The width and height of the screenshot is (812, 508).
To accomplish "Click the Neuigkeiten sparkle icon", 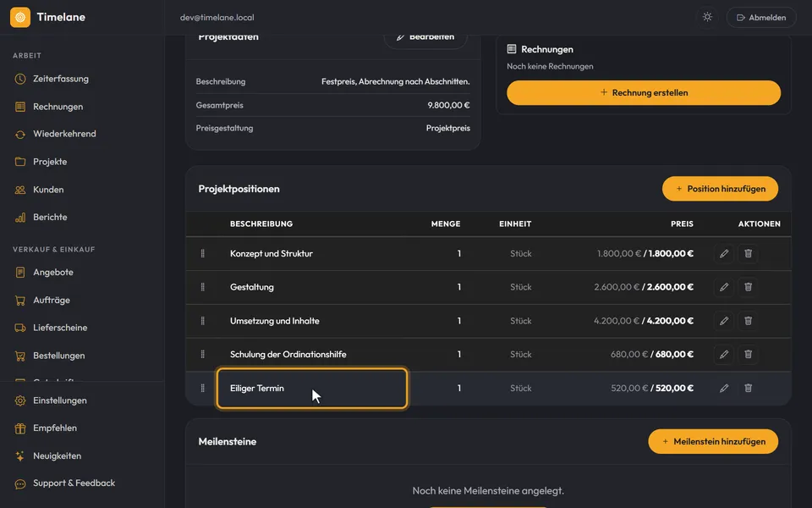I will point(20,456).
